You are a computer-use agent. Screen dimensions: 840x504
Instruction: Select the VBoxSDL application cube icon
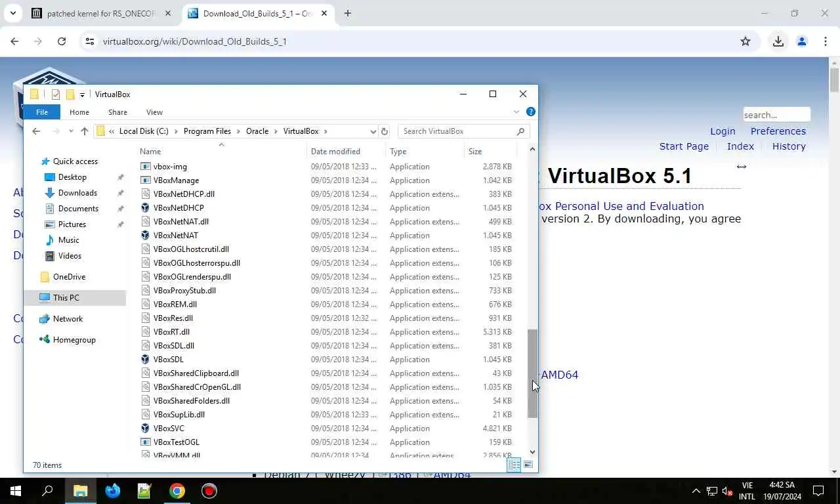pos(146,360)
